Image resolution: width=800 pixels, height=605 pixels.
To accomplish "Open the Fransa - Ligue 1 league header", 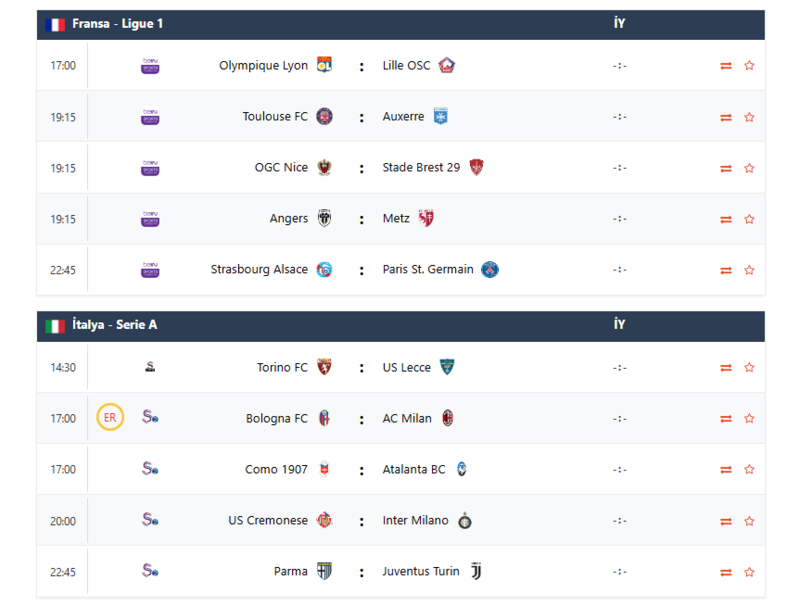I will coord(118,24).
